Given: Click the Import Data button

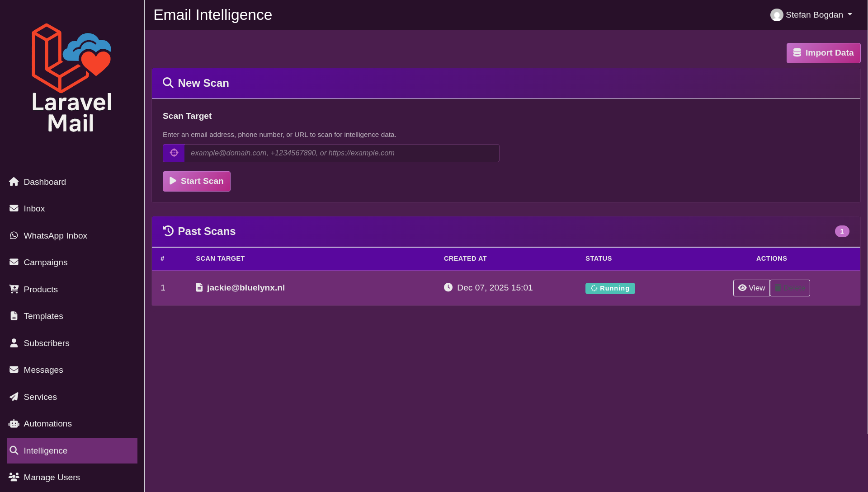Looking at the screenshot, I should point(823,53).
